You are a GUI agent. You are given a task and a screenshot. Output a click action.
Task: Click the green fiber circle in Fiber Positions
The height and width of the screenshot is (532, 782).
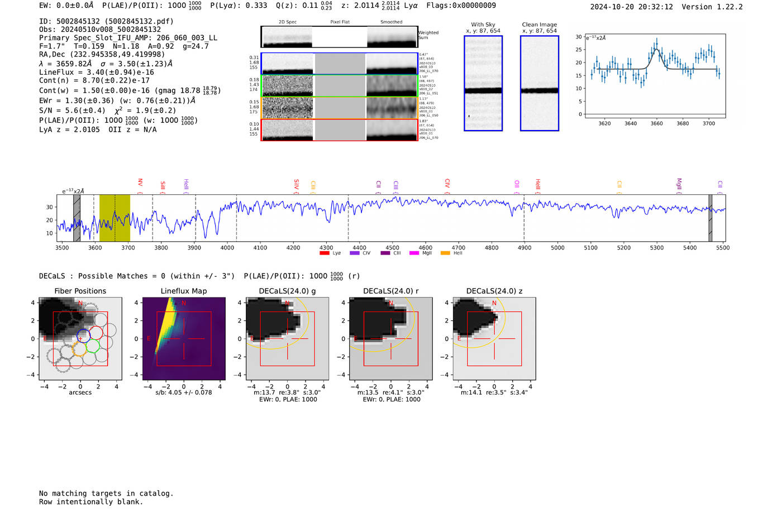(93, 346)
